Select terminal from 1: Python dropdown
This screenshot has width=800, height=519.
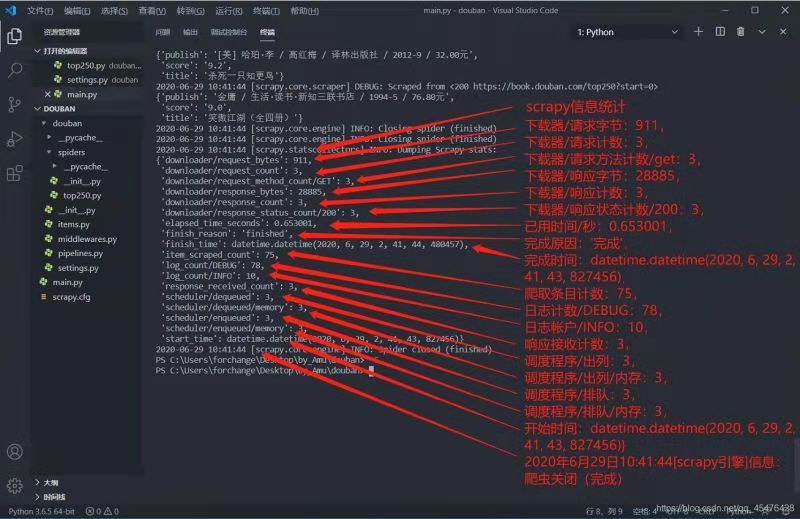pos(627,32)
